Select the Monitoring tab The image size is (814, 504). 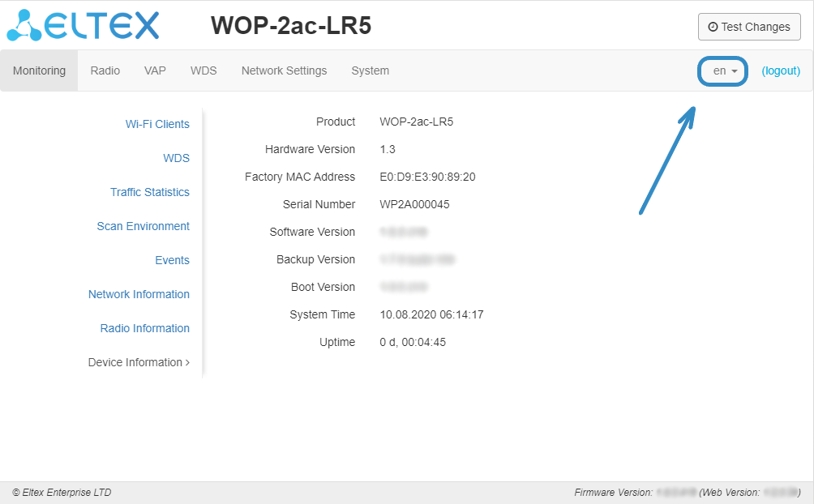39,70
